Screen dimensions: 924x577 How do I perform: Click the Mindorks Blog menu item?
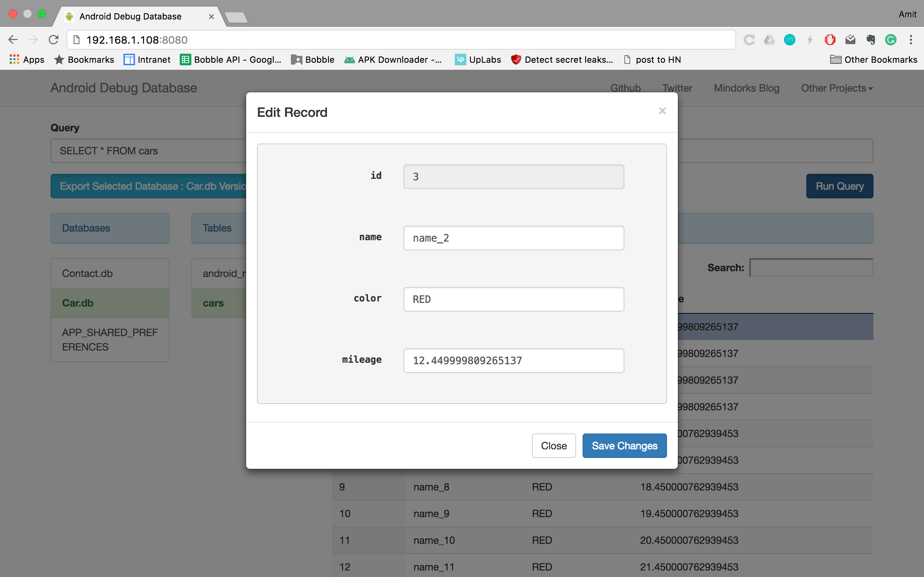(x=747, y=87)
